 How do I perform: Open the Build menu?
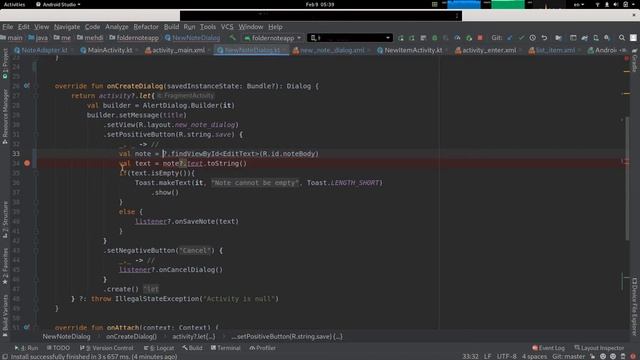(171, 27)
